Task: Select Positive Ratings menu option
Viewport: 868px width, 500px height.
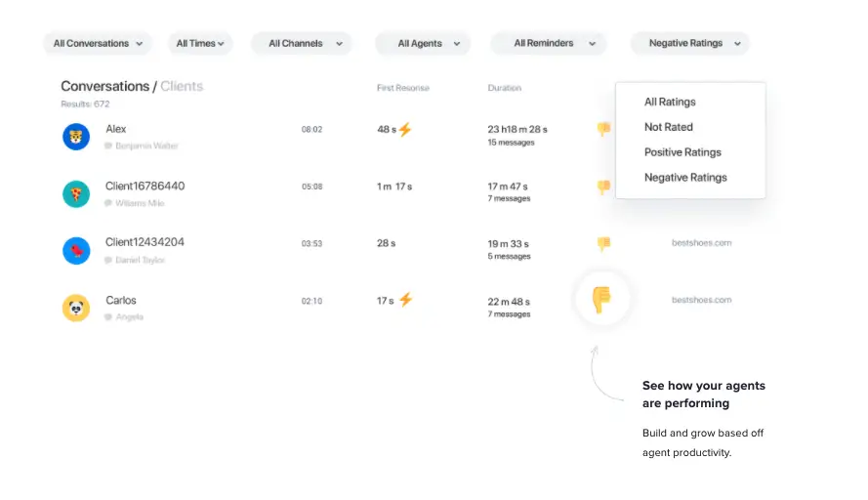Action: pyautogui.click(x=682, y=152)
